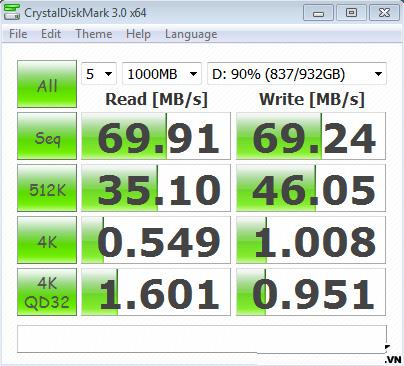This screenshot has width=404, height=366.
Task: Open the 1000MB test size dropdown
Action: (162, 74)
